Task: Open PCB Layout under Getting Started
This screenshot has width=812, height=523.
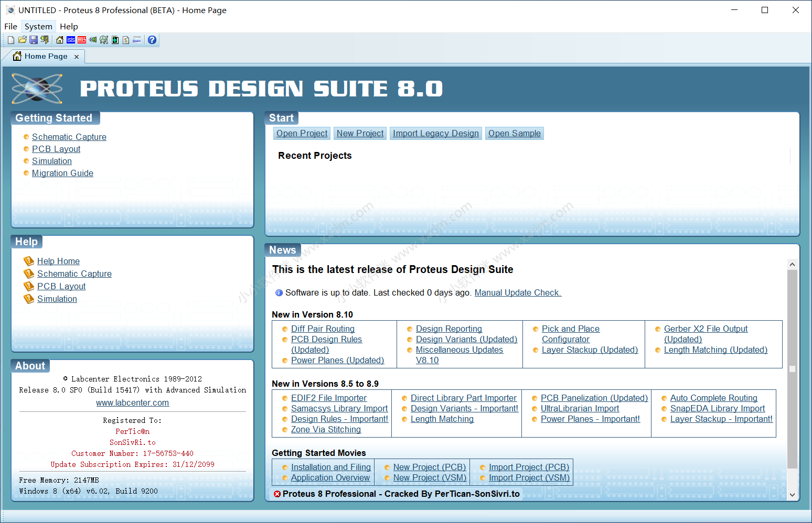Action: pos(56,149)
